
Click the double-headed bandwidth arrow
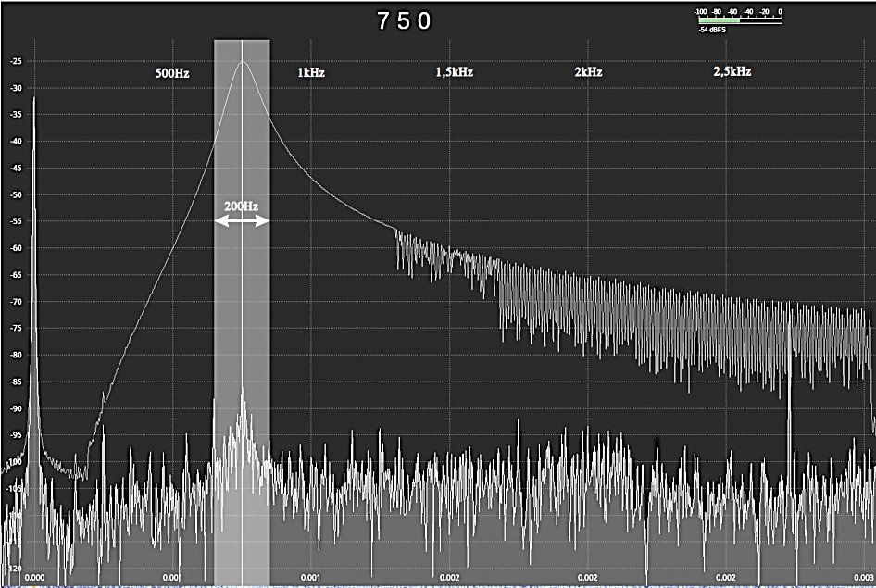pyautogui.click(x=242, y=220)
